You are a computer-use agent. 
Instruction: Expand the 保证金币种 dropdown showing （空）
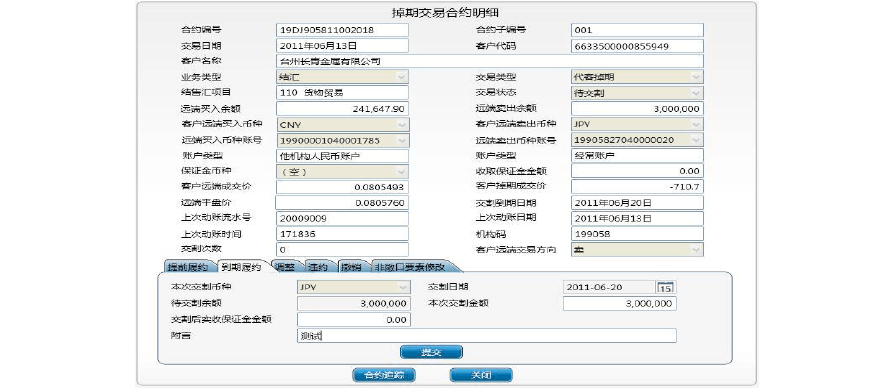tap(342, 171)
